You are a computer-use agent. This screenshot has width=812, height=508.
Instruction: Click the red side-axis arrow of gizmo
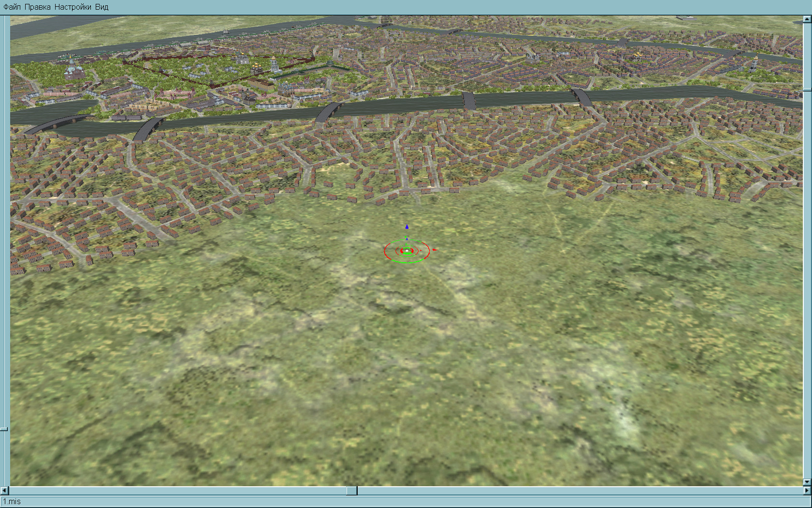[435, 250]
